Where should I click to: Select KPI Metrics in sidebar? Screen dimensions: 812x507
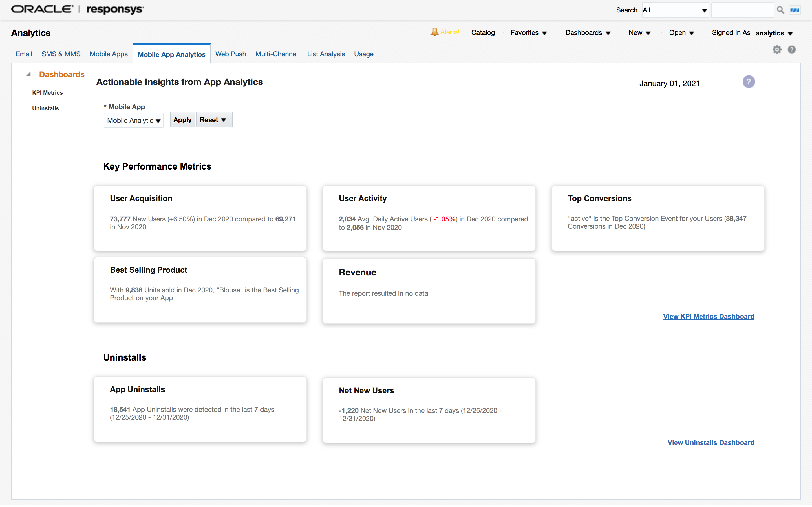47,93
